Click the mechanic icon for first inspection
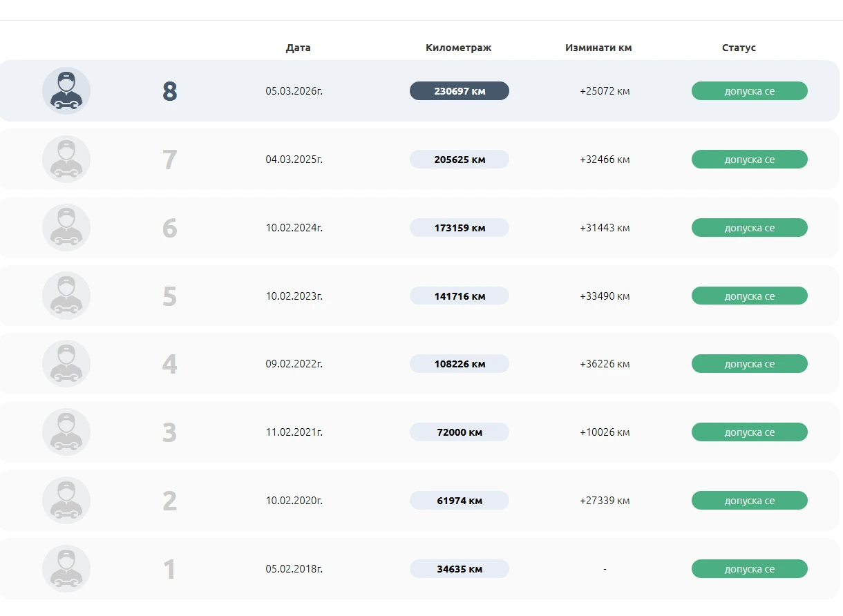Image resolution: width=843 pixels, height=616 pixels. pos(66,569)
